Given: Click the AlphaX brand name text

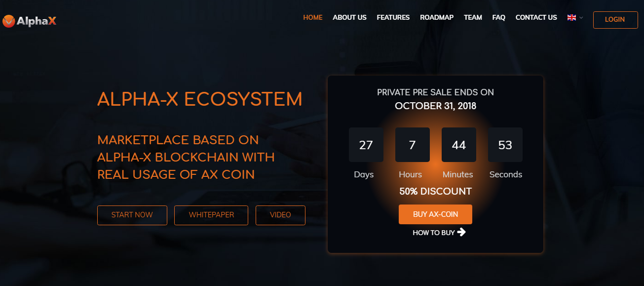Looking at the screenshot, I should click(x=37, y=21).
